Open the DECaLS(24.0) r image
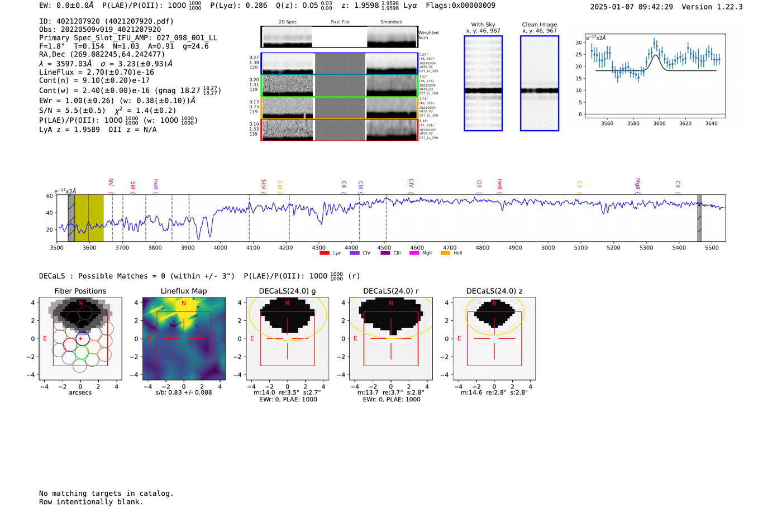The height and width of the screenshot is (532, 782). pyautogui.click(x=391, y=338)
